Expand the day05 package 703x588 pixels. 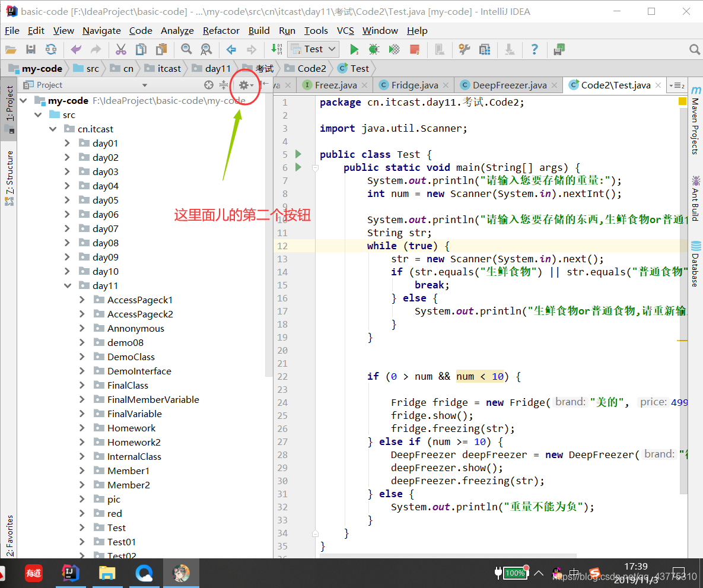click(67, 200)
